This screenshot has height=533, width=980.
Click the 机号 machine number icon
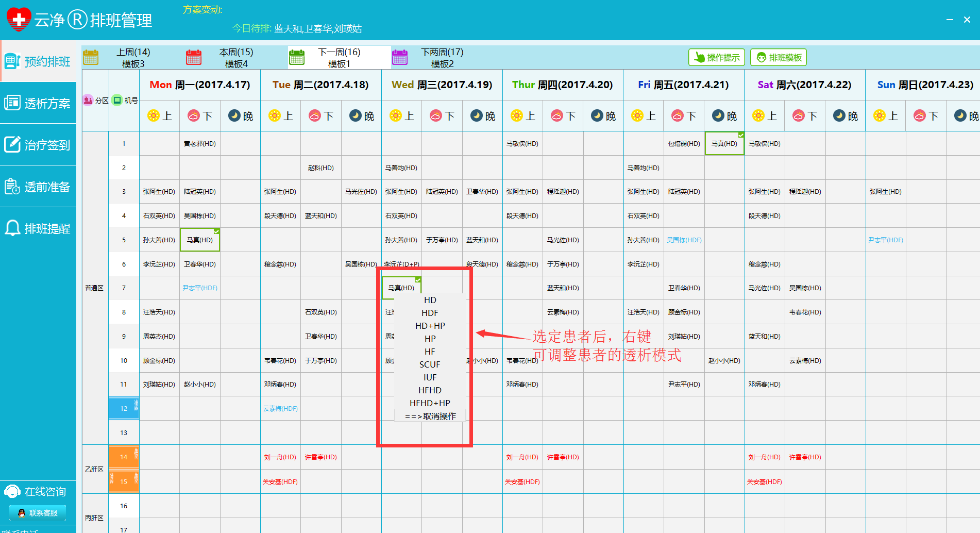(x=117, y=100)
